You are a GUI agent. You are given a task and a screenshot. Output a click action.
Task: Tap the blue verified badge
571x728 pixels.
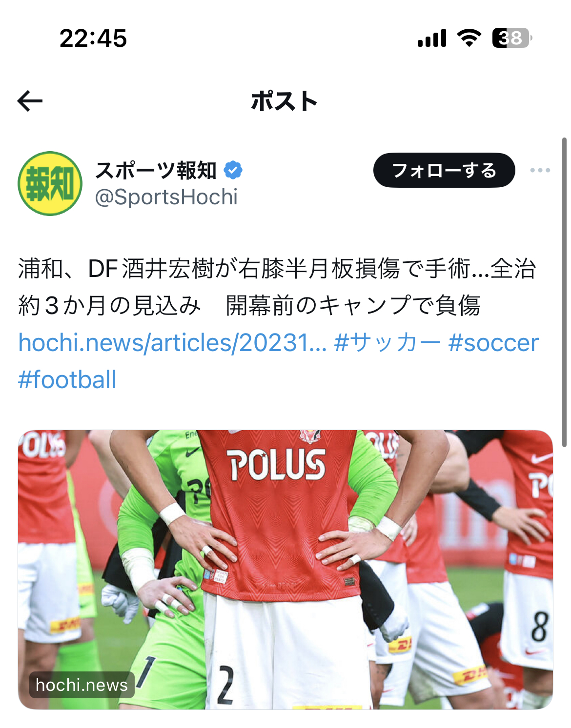tap(233, 170)
